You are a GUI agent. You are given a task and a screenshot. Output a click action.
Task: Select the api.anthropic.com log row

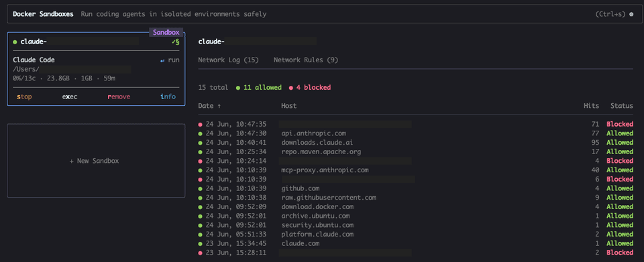[x=416, y=133]
